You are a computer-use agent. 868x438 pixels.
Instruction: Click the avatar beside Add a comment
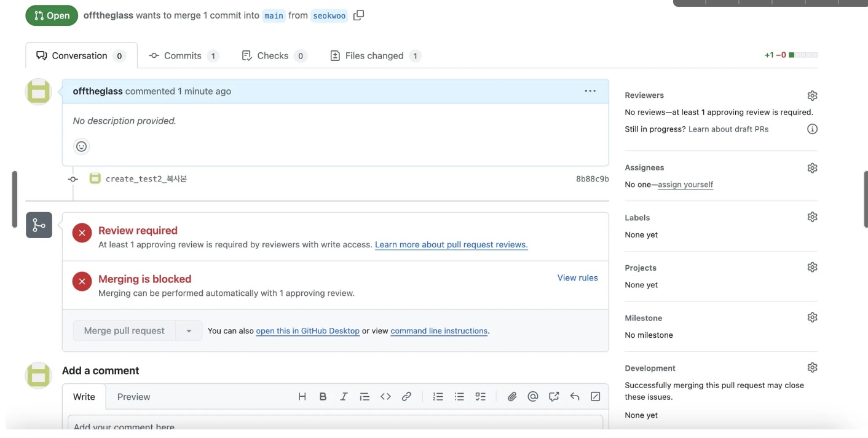39,375
